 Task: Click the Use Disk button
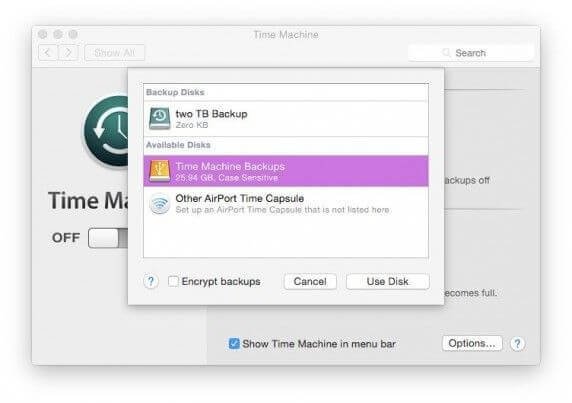pos(387,282)
